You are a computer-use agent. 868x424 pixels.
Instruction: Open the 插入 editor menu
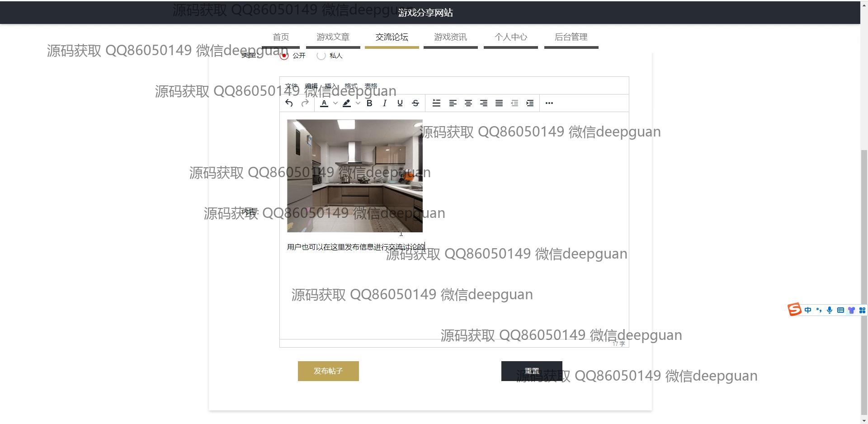331,86
